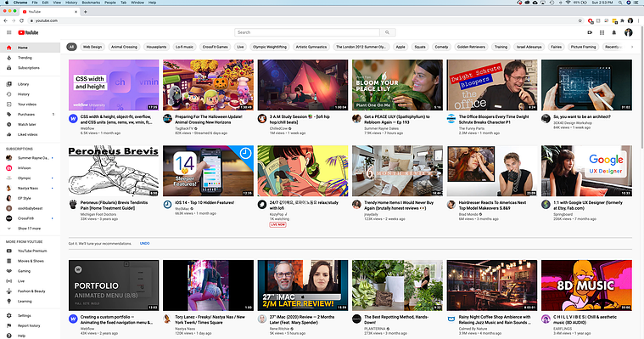Open the notifications bell
The width and height of the screenshot is (644, 339).
pos(614,32)
